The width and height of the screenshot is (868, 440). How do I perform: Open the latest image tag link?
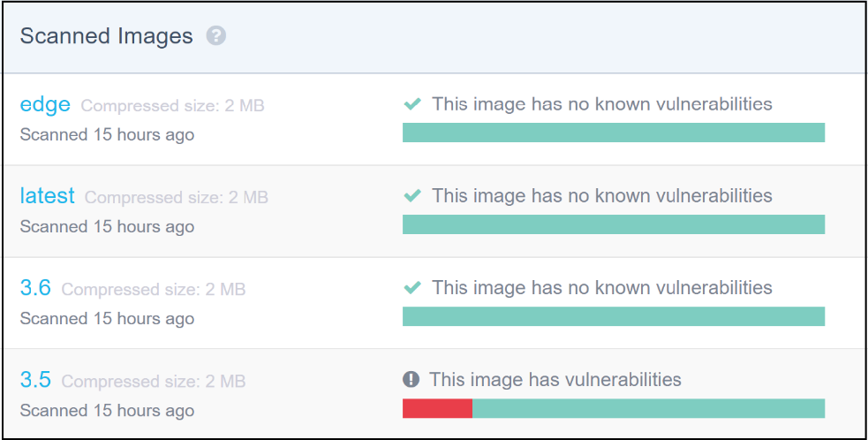pyautogui.click(x=48, y=196)
